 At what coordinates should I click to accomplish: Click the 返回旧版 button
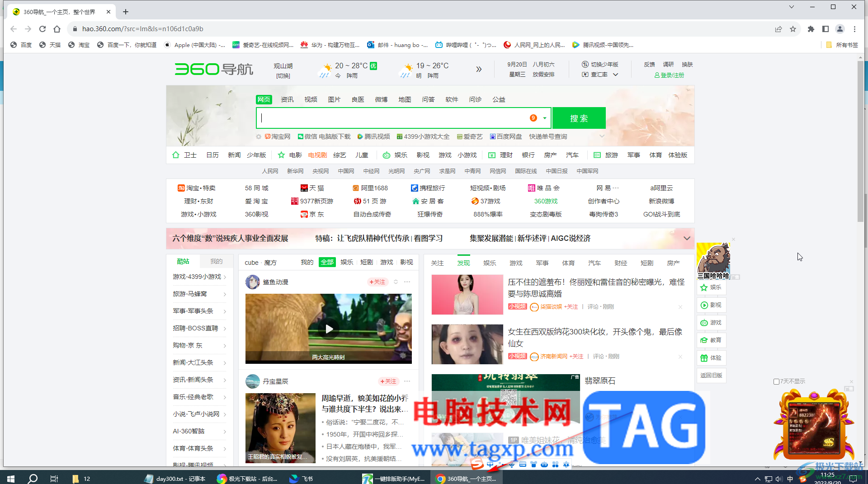click(x=712, y=376)
